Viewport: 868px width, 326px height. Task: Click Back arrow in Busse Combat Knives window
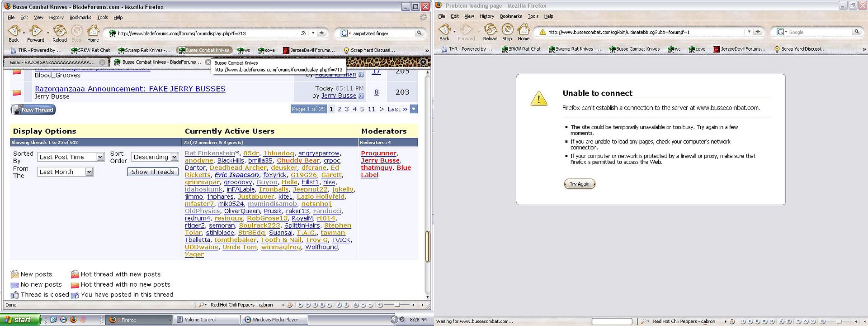14,33
